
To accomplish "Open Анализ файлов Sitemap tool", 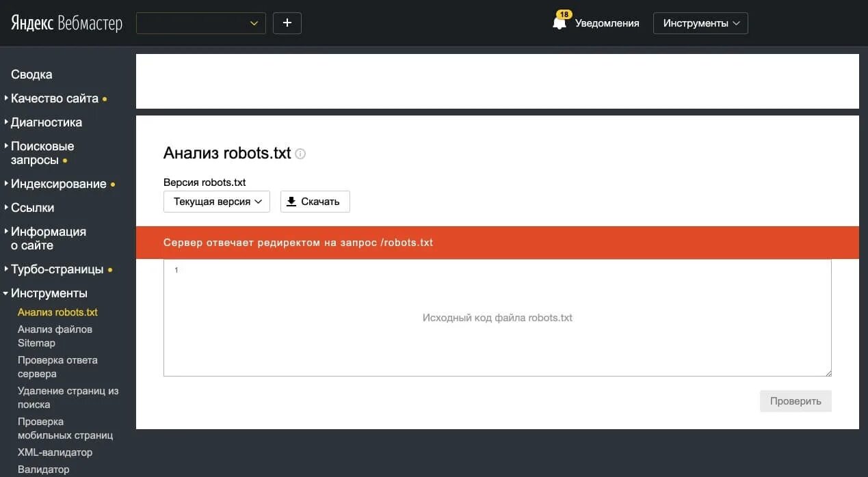I will 55,336.
